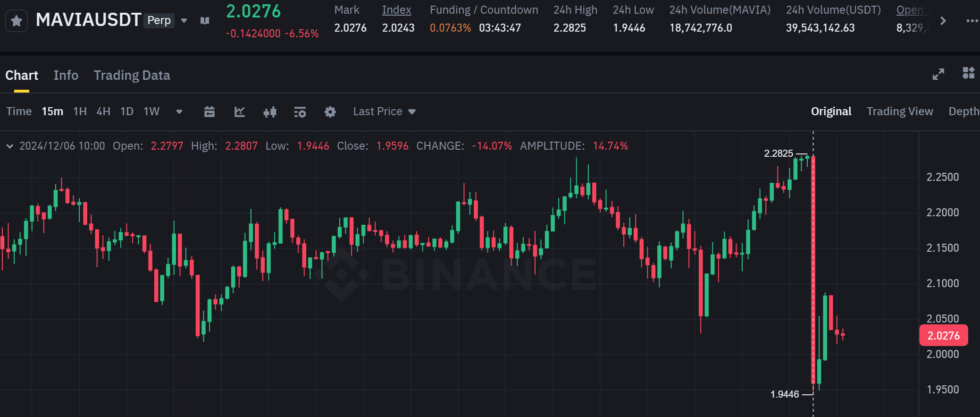This screenshot has width=980, height=417.
Task: Switch to the Info tab
Action: pyautogui.click(x=66, y=76)
